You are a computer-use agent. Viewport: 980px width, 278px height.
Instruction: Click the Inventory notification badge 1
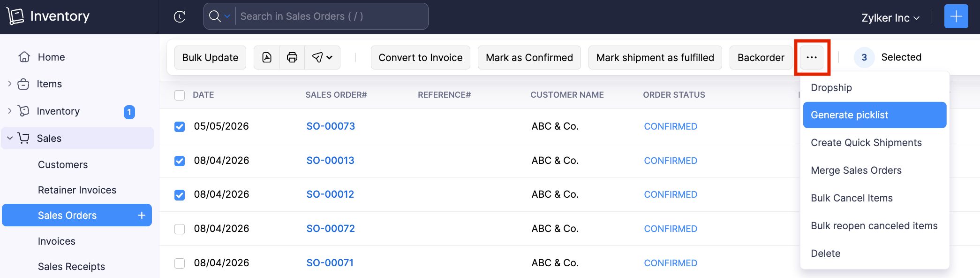point(129,112)
